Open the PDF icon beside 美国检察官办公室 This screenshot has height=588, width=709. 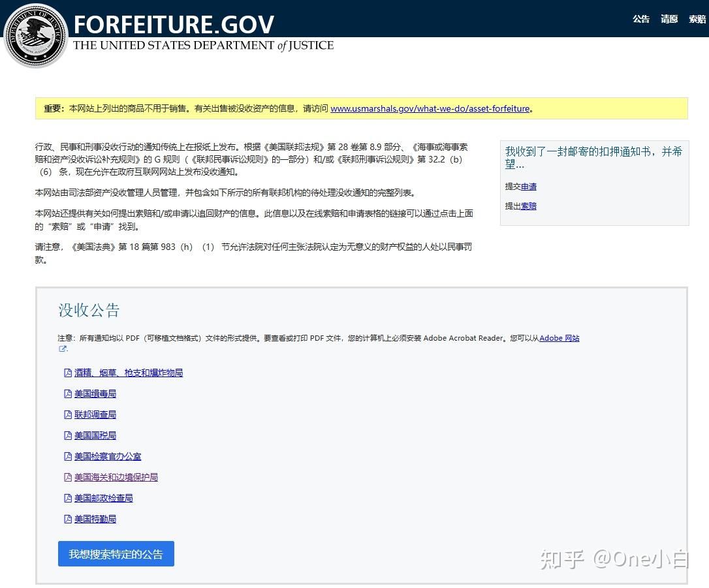pos(68,456)
